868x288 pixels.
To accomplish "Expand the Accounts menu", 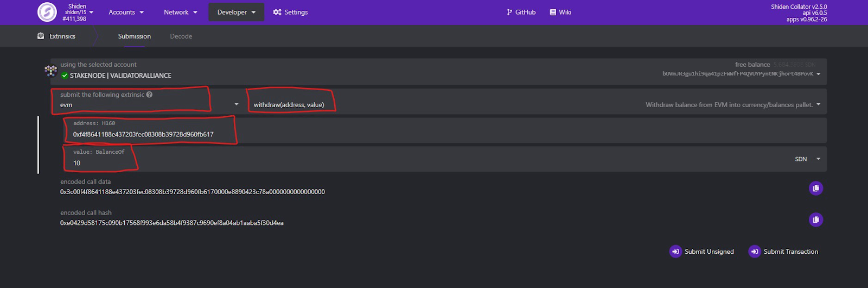I will tap(126, 12).
